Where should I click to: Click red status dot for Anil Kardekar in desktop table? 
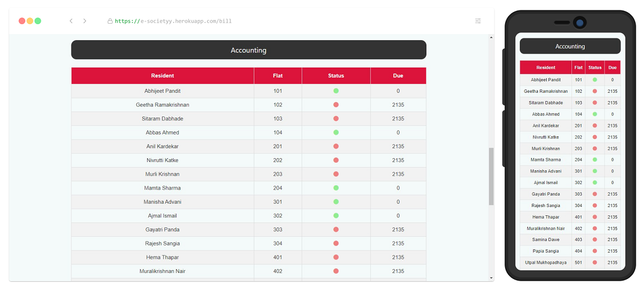(336, 146)
